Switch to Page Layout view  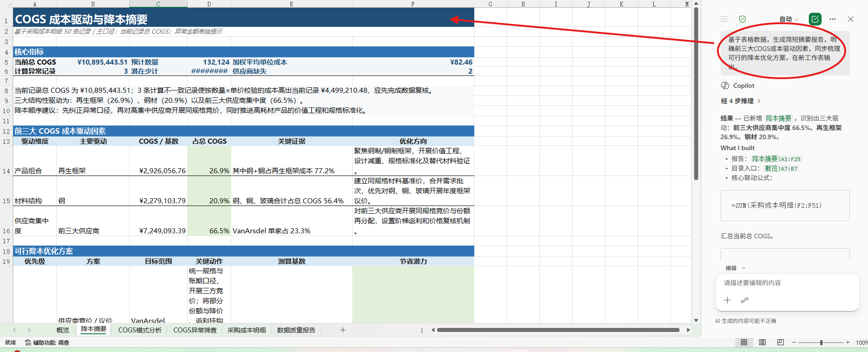click(762, 342)
